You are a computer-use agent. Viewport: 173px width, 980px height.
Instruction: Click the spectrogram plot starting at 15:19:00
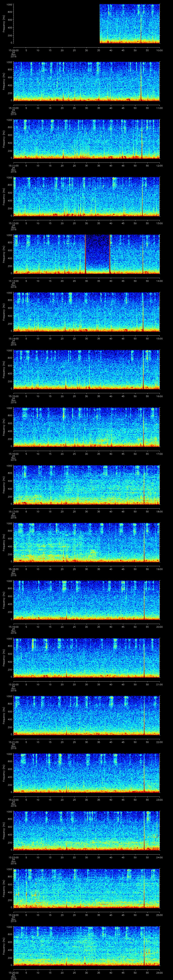[x=87, y=600]
